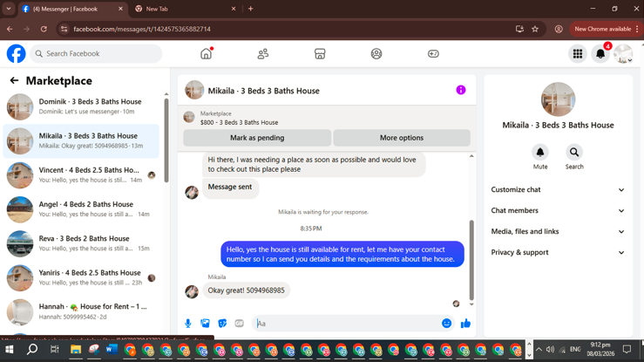Image resolution: width=644 pixels, height=362 pixels.
Task: Open the tab search dropdown arrow
Action: [8, 9]
